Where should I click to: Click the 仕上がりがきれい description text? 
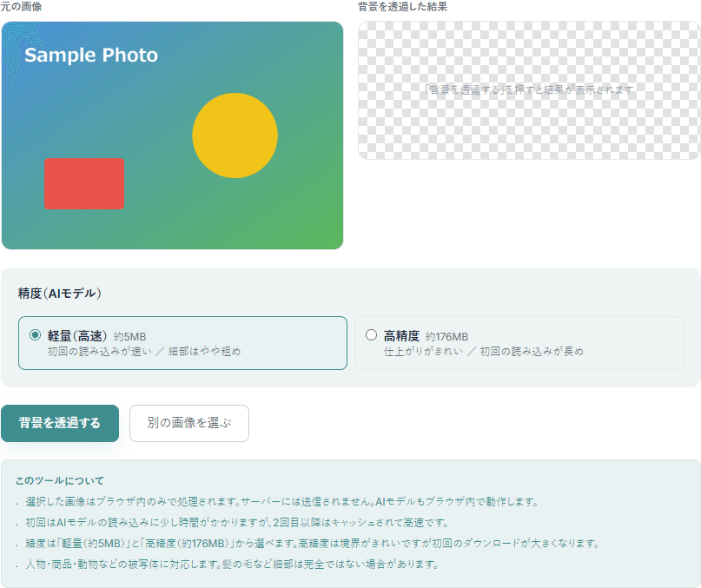(x=483, y=352)
